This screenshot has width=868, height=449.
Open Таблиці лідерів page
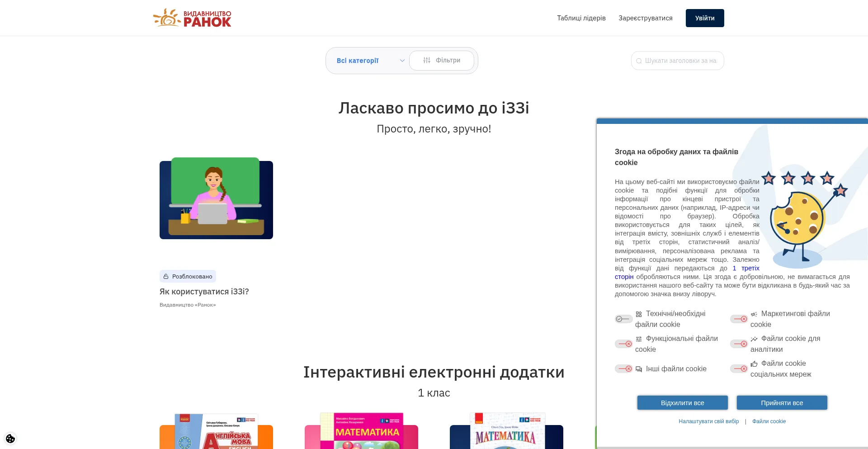581,18
